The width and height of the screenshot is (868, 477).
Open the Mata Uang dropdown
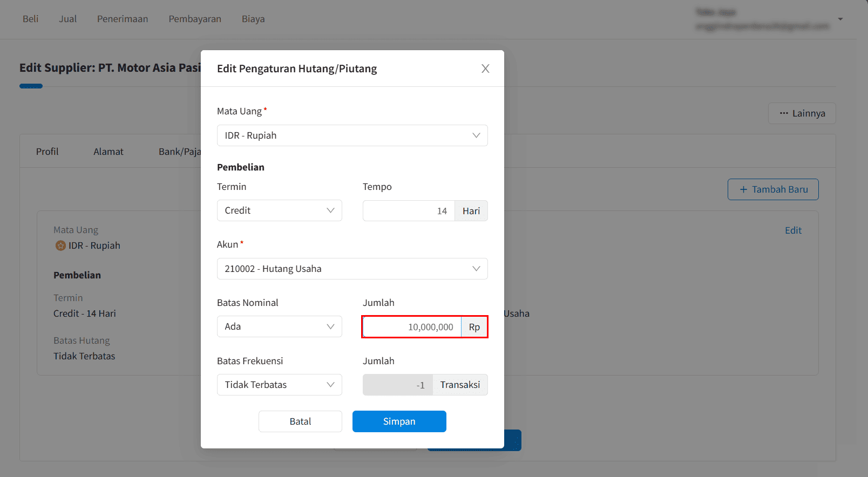[352, 135]
